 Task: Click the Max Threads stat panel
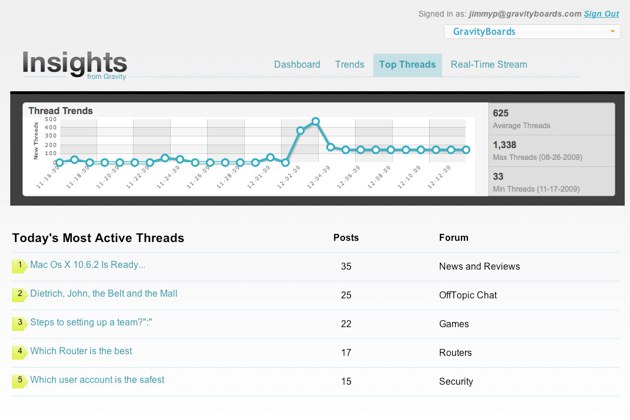pos(551,150)
